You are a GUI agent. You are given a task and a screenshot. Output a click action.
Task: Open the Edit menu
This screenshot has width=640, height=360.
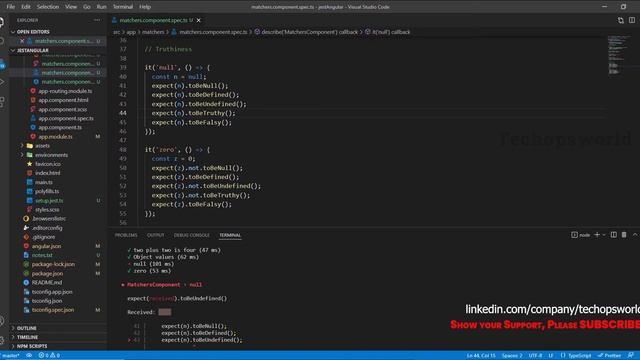click(x=26, y=7)
